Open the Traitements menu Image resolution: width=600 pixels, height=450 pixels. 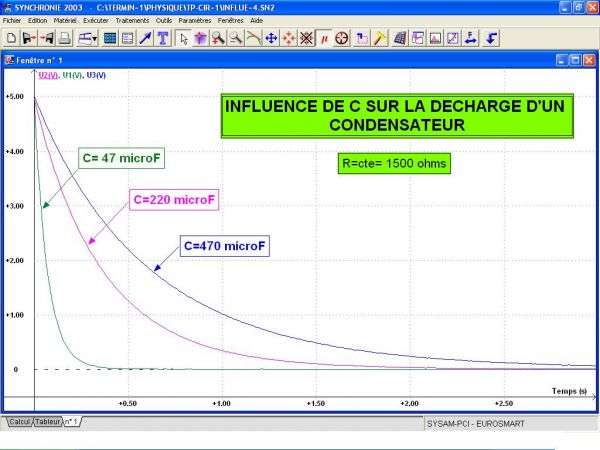132,20
